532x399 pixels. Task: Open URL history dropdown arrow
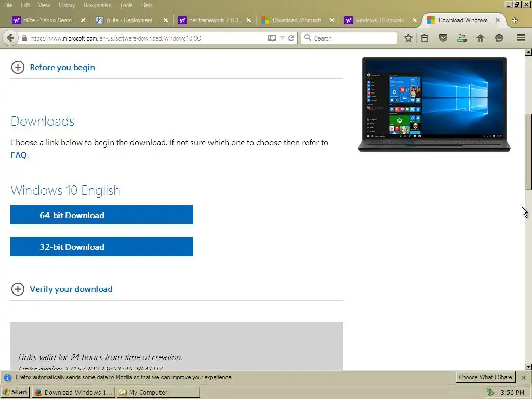pos(282,38)
